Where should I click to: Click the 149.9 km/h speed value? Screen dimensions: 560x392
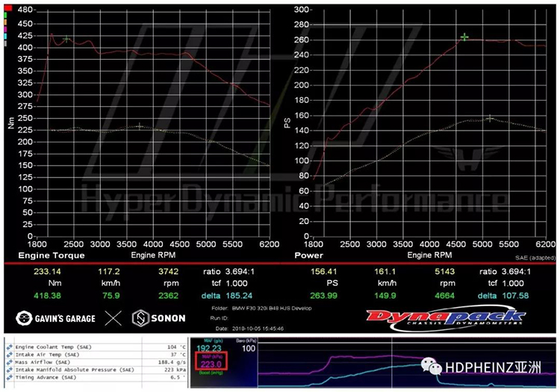385,296
